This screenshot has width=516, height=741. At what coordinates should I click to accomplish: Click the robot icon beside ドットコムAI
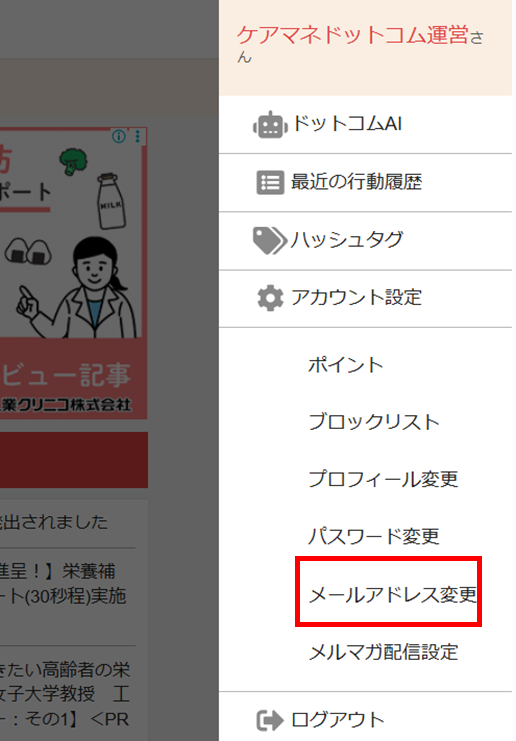(x=270, y=125)
